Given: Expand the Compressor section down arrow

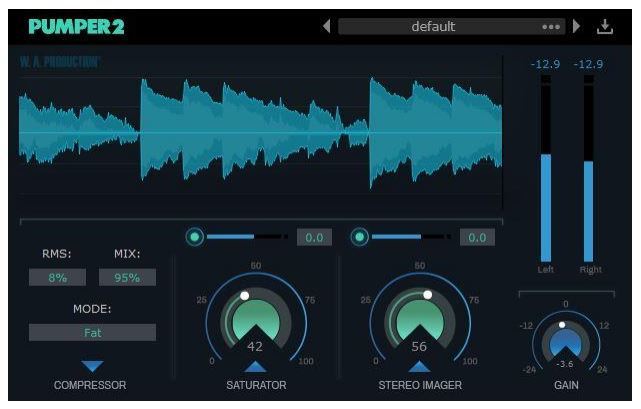Looking at the screenshot, I should pos(92,366).
